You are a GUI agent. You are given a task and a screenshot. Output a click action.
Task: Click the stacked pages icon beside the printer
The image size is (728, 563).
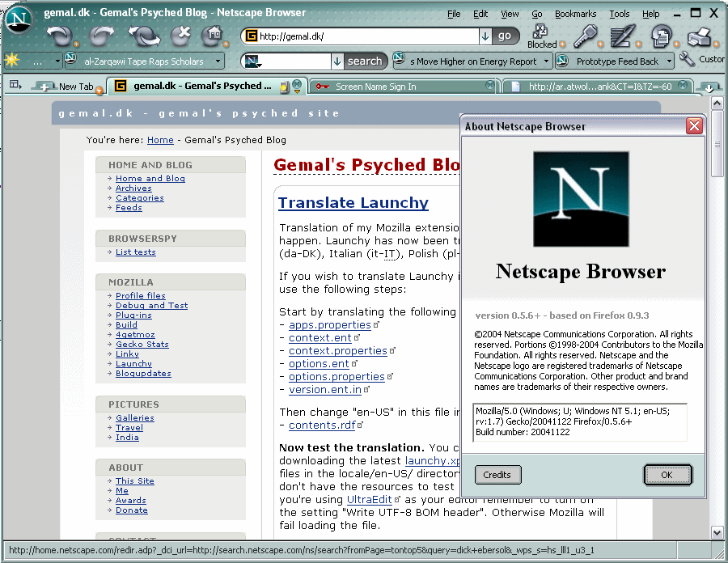[x=662, y=36]
